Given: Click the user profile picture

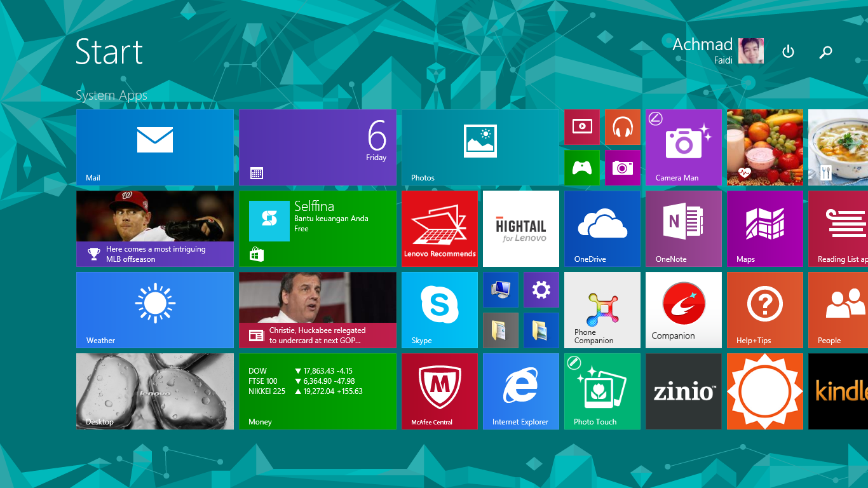Looking at the screenshot, I should click(751, 51).
